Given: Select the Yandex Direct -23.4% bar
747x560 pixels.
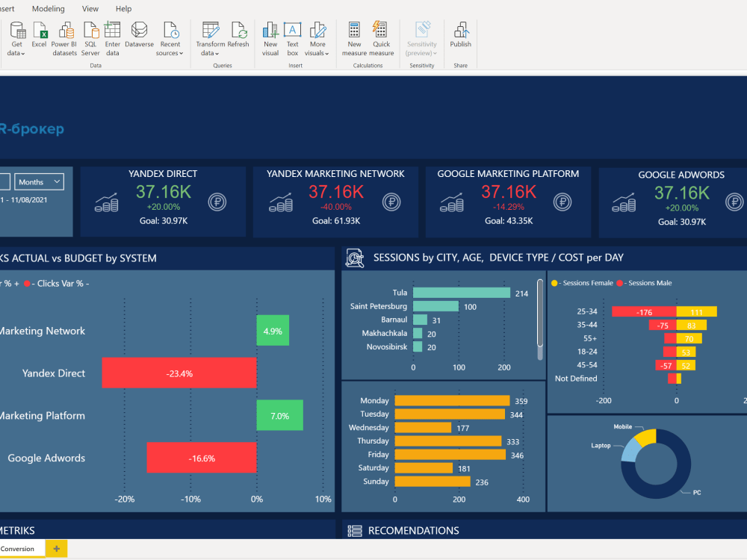Looking at the screenshot, I should pos(179,373).
